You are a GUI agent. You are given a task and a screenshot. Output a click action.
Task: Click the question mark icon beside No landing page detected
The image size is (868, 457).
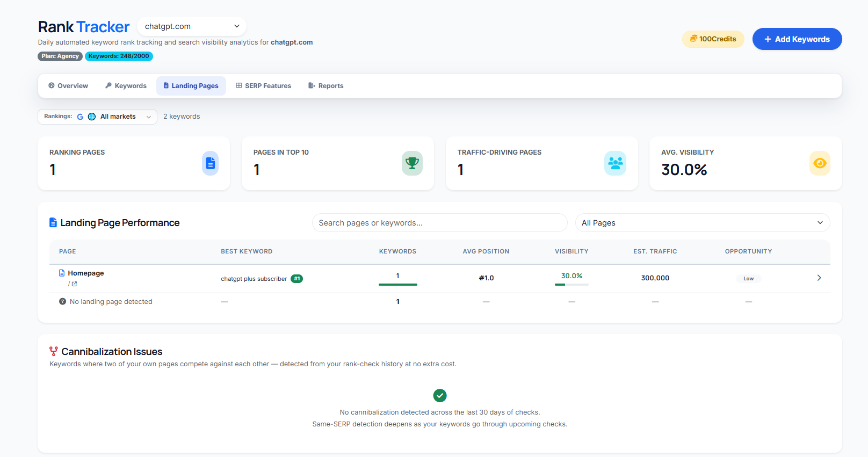pyautogui.click(x=62, y=301)
